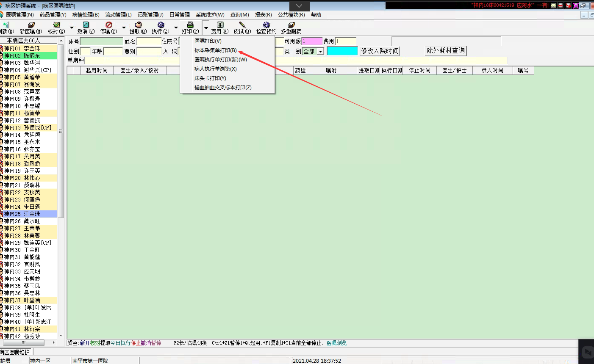
Task: Open the 公共模块(R) menu
Action: coord(291,15)
